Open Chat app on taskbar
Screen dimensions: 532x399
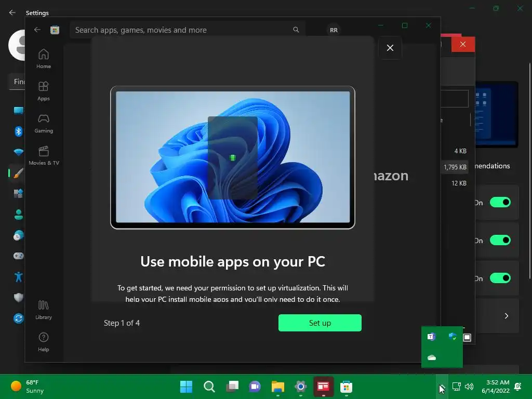pos(255,387)
